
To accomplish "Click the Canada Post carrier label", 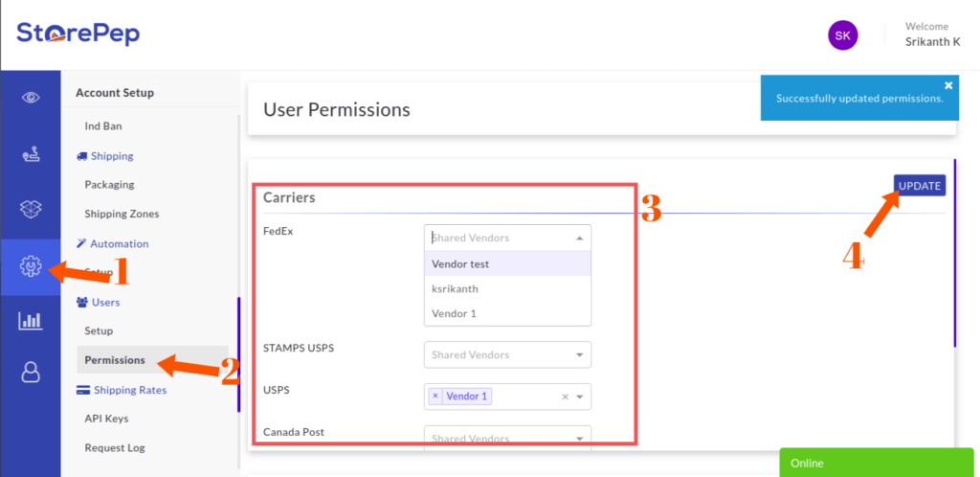I will (x=294, y=431).
